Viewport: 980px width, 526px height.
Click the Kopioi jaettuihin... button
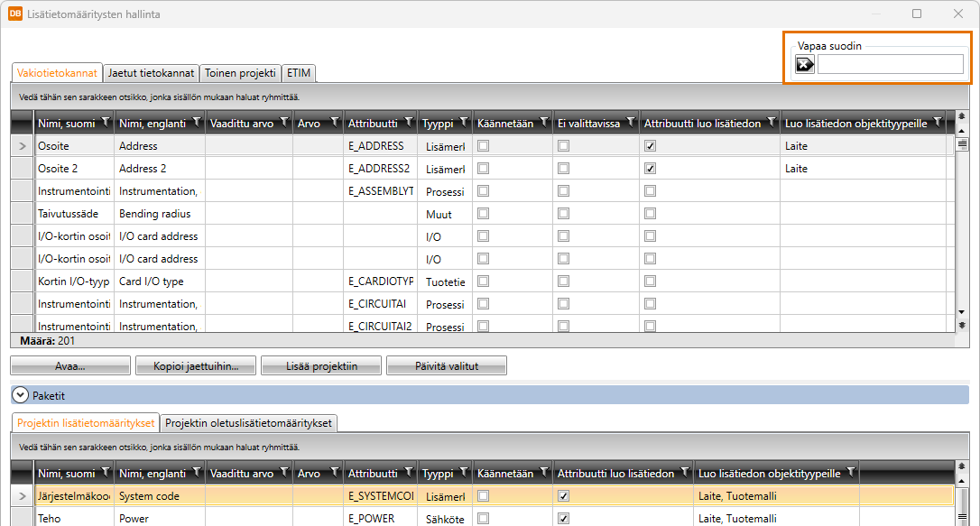(x=196, y=366)
